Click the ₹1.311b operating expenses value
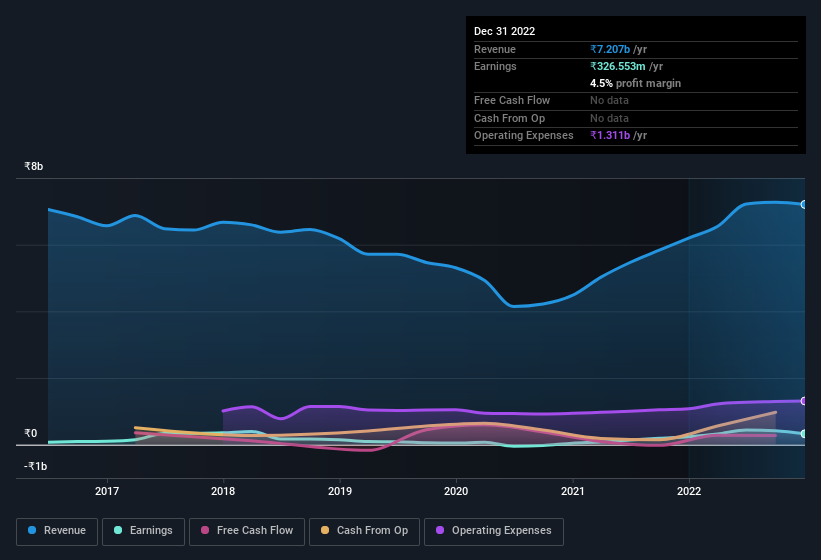The height and width of the screenshot is (560, 821). point(610,135)
